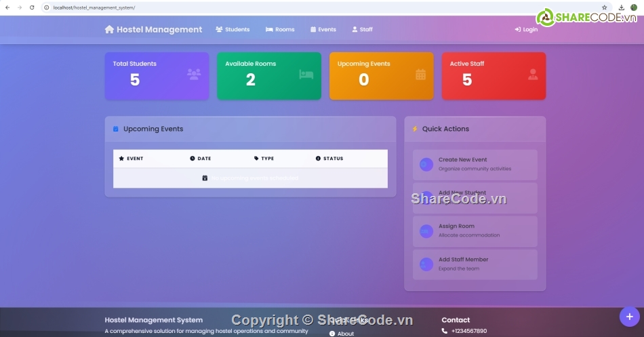This screenshot has width=644, height=337.
Task: Open the Students nav menu item
Action: (x=233, y=29)
